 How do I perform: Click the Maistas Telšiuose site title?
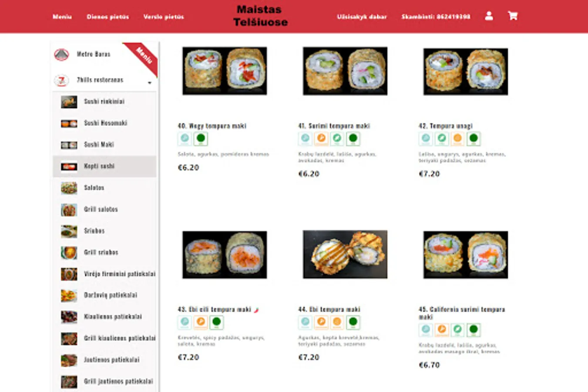coord(260,16)
